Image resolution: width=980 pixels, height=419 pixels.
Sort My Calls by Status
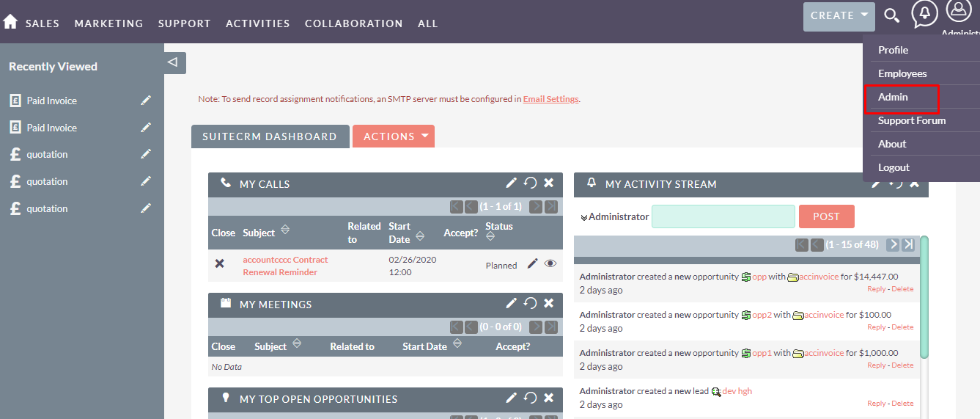pyautogui.click(x=490, y=236)
